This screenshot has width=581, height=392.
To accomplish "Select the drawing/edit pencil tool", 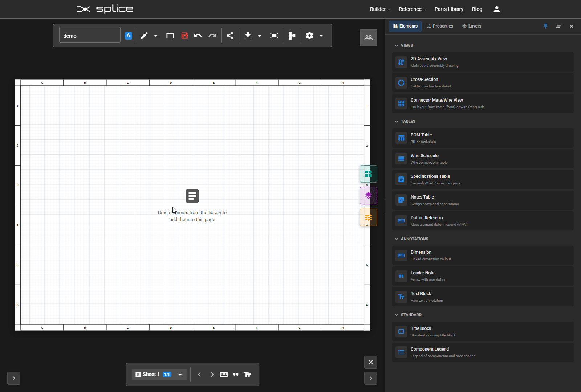I will point(144,35).
